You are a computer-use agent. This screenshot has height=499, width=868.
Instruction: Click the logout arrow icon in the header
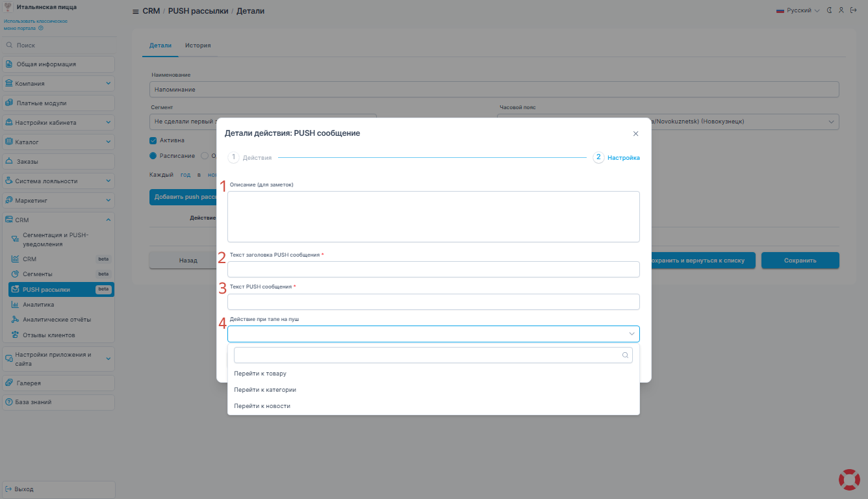(853, 10)
